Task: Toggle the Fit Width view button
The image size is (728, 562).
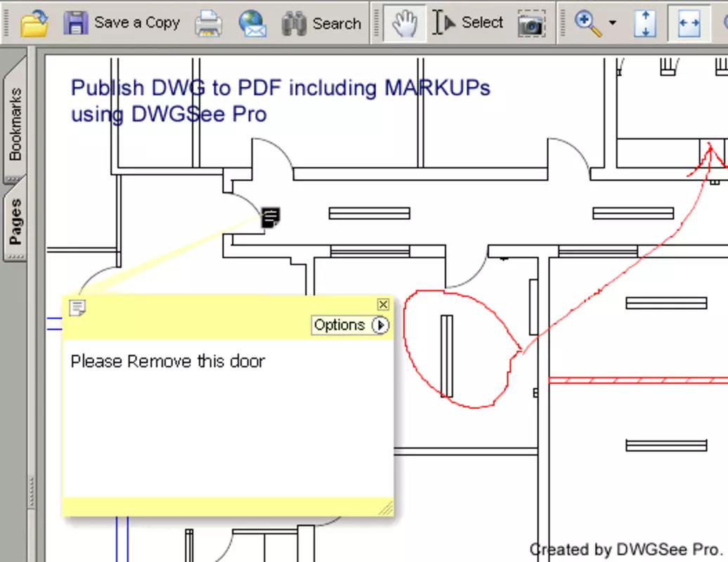Action: click(x=689, y=23)
